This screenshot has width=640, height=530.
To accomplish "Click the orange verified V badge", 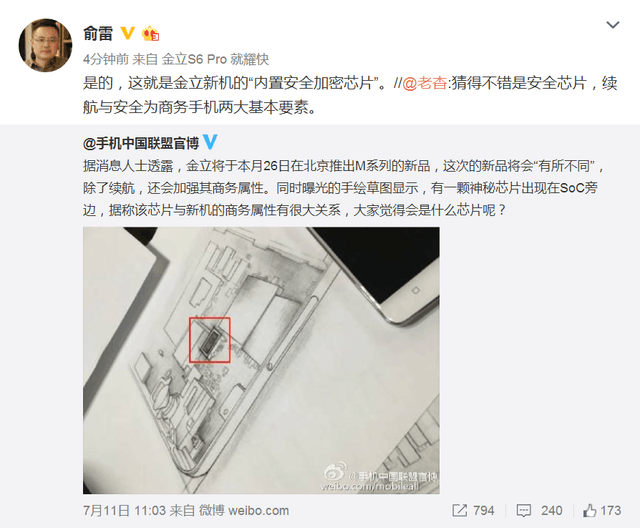I will (x=128, y=33).
